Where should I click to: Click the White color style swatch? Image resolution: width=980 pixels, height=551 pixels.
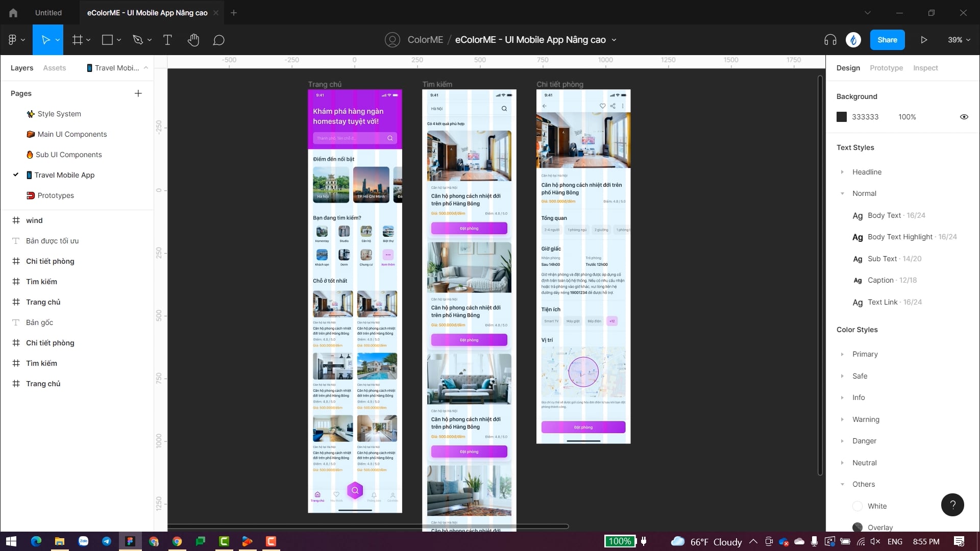857,506
